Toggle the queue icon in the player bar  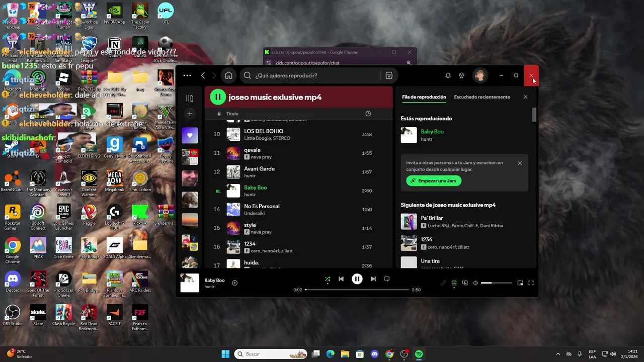454,283
